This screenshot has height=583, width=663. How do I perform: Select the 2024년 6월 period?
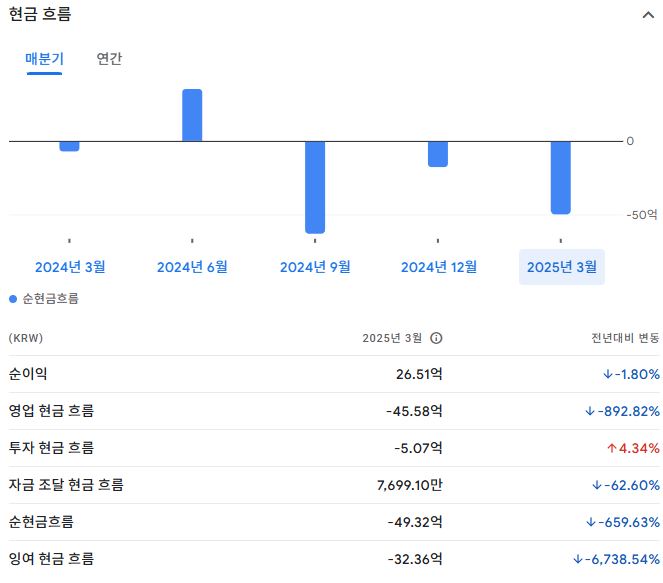[x=192, y=267]
